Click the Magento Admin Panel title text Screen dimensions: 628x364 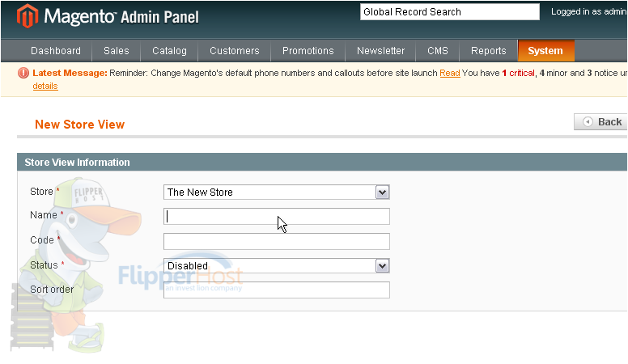tap(121, 17)
